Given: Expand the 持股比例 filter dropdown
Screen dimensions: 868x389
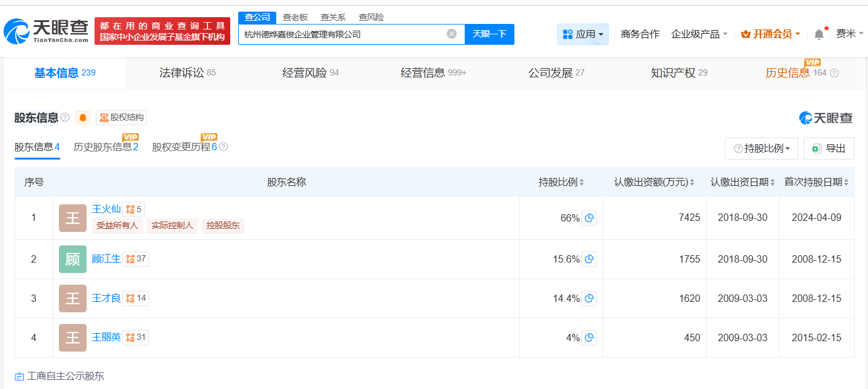Looking at the screenshot, I should point(761,148).
